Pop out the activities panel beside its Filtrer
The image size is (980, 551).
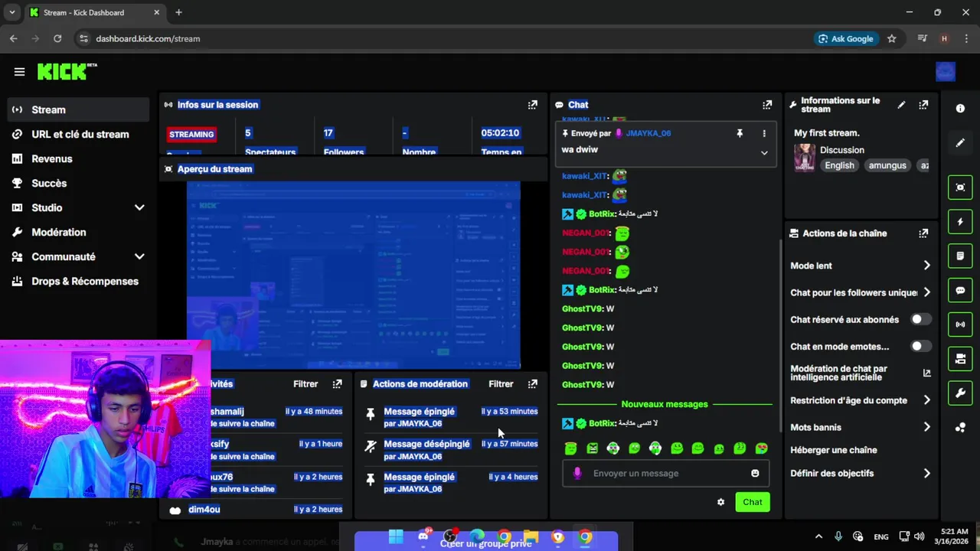337,384
